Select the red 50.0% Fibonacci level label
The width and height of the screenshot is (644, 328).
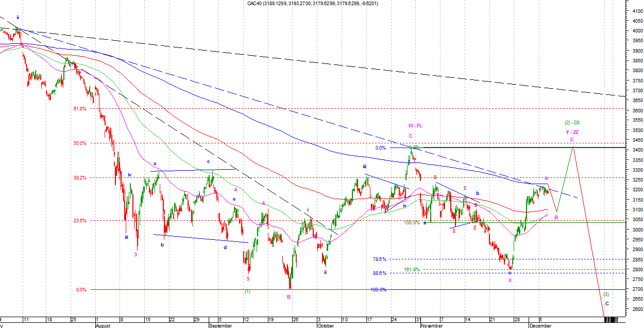point(79,143)
